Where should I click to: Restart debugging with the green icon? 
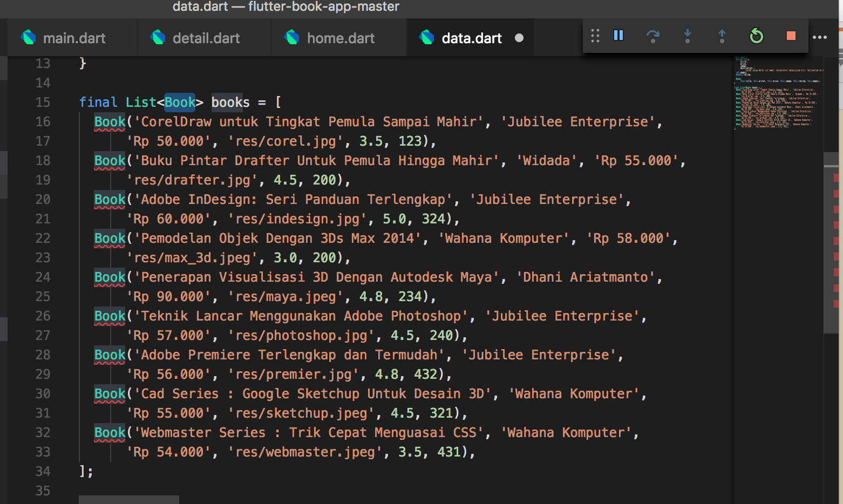point(757,36)
